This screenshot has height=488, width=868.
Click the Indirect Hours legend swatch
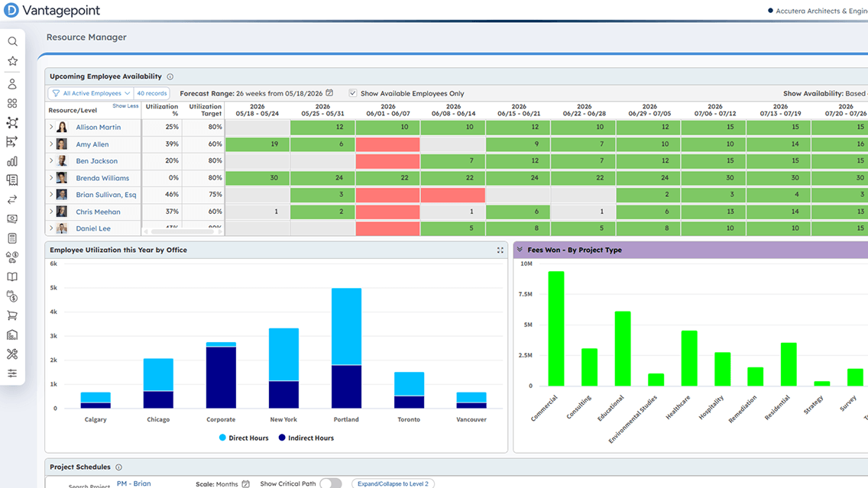[x=282, y=438]
